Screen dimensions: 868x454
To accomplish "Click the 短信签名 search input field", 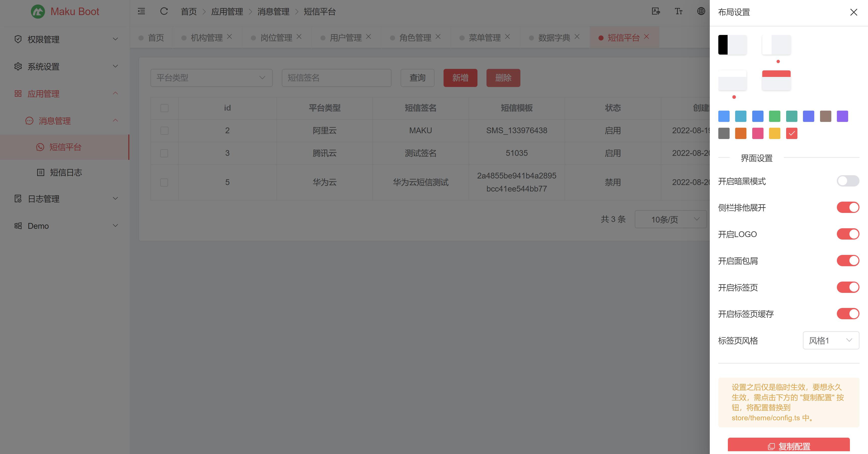I will (x=336, y=78).
